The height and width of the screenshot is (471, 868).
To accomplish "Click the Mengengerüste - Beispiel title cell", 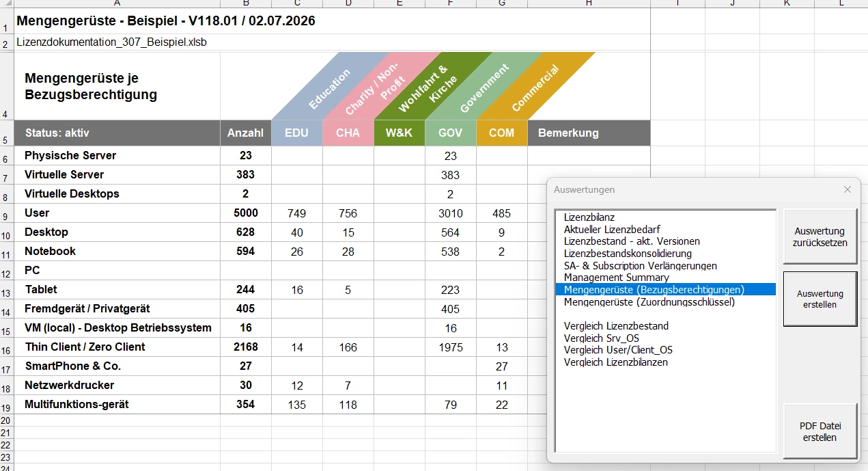I will tap(166, 21).
